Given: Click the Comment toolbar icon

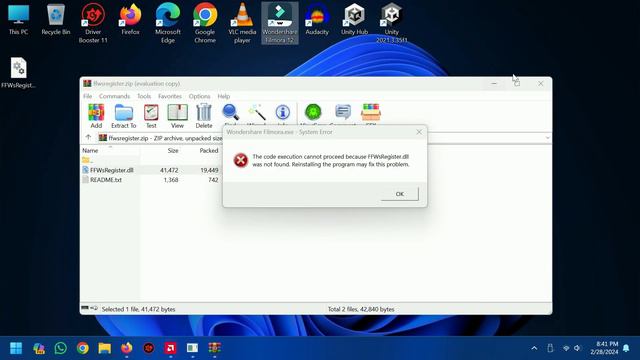Looking at the screenshot, I should coord(343,113).
